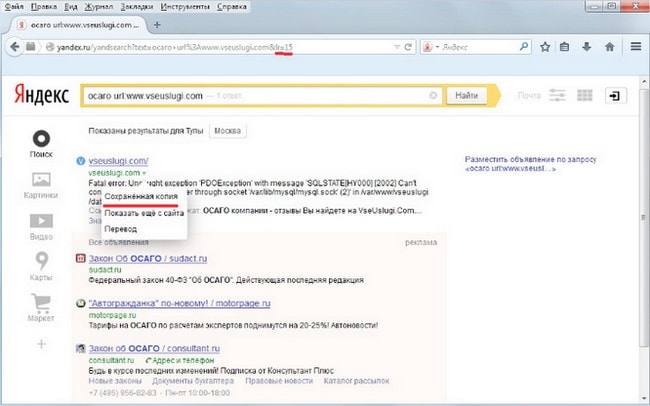Screen dimensions: 650x406
Task: Open the URL history dropdown arrow
Action: pyautogui.click(x=397, y=47)
